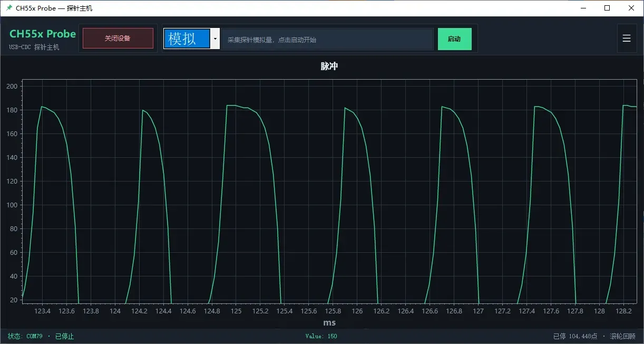644x344 pixels.
Task: Click the 状态: COM79 status text
Action: (25, 336)
